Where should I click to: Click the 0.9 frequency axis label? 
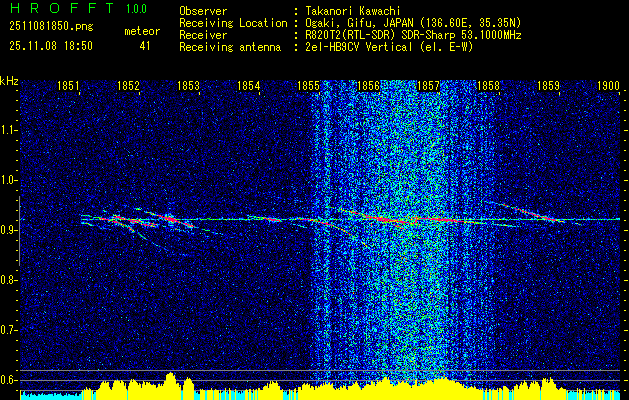click(x=9, y=230)
